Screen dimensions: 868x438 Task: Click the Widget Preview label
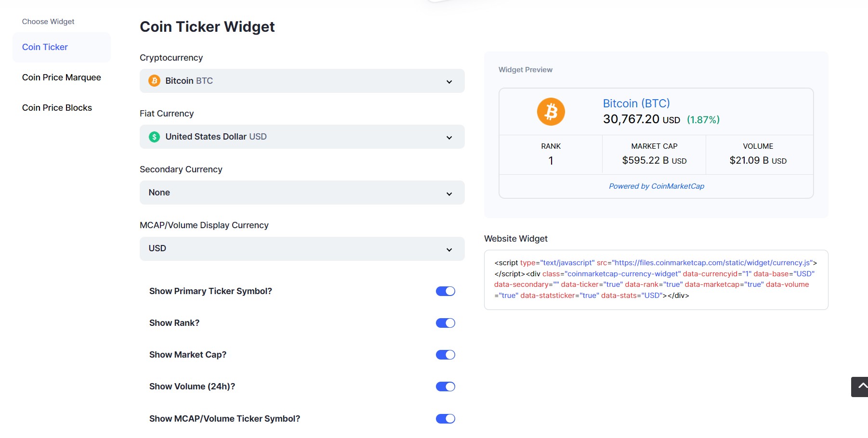(526, 70)
